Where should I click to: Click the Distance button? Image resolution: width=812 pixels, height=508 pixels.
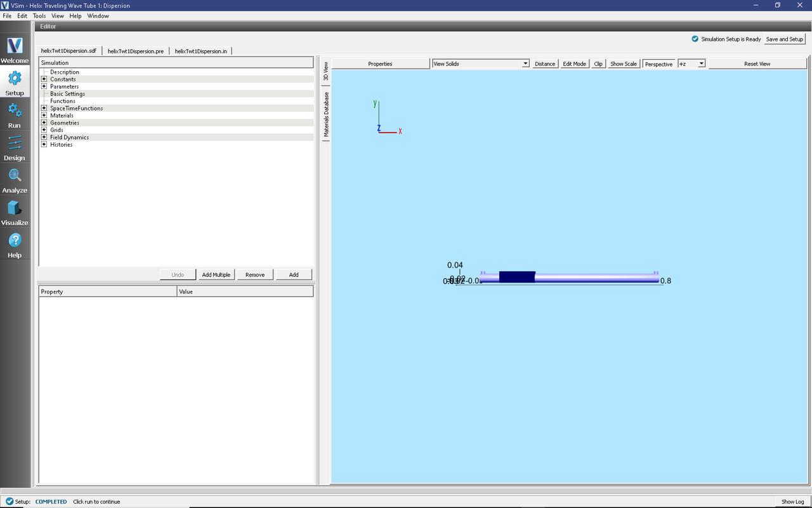(545, 63)
